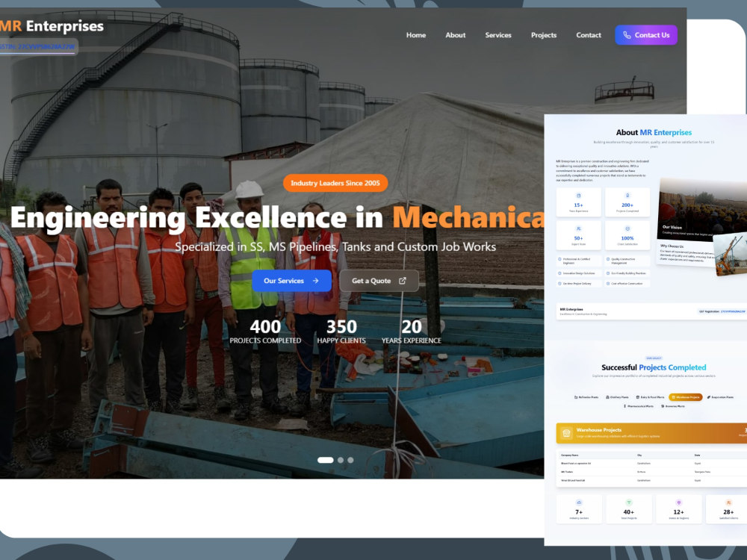Click Professional & Certified Engineers feature icon
The width and height of the screenshot is (747, 560).
560,260
